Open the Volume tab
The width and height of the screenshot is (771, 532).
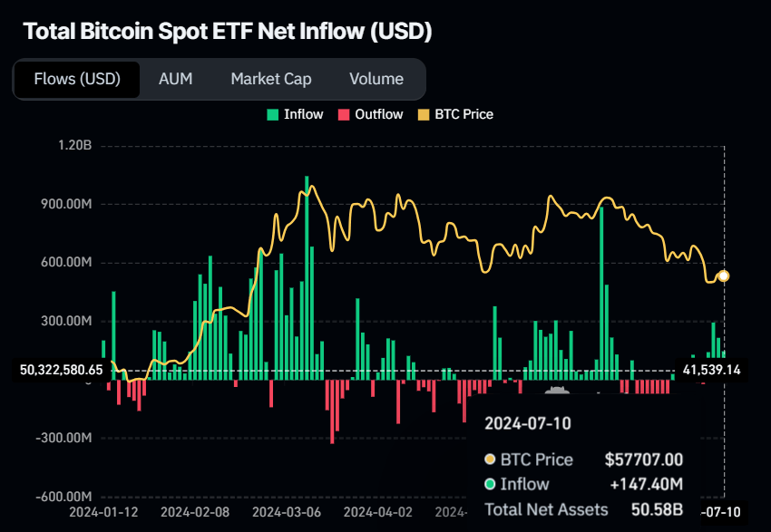[x=376, y=79]
